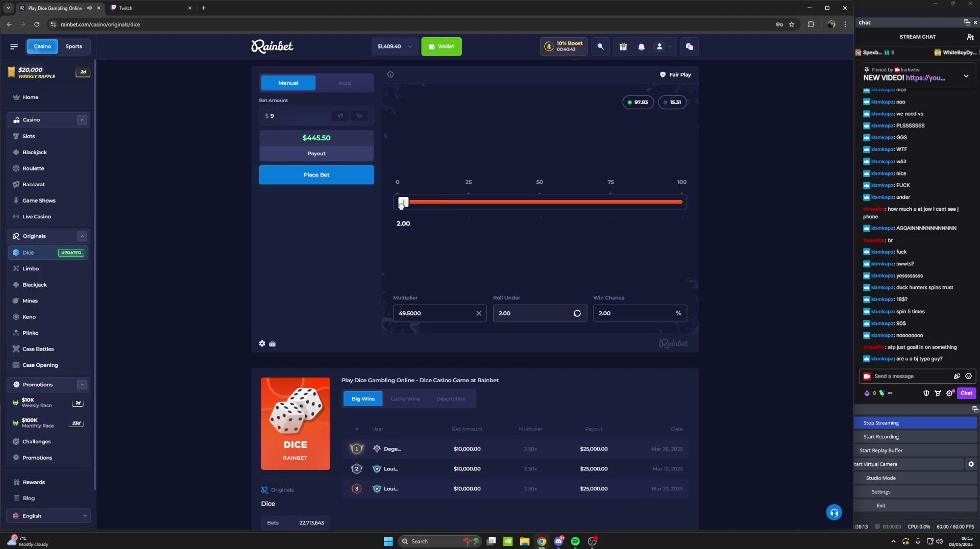The image size is (980, 549).
Task: Open Spotify from the taskbar
Action: (x=575, y=541)
